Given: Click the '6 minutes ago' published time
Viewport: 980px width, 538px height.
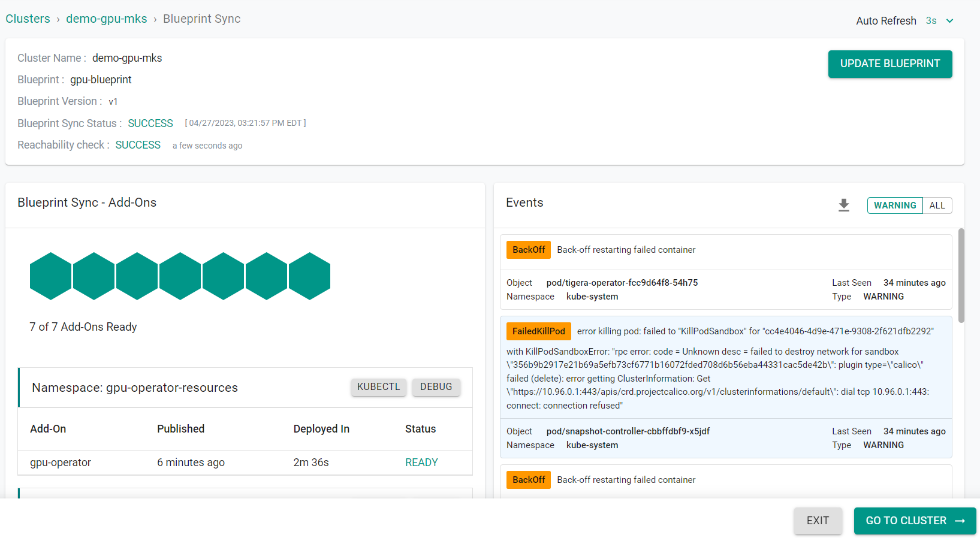Looking at the screenshot, I should (x=191, y=463).
